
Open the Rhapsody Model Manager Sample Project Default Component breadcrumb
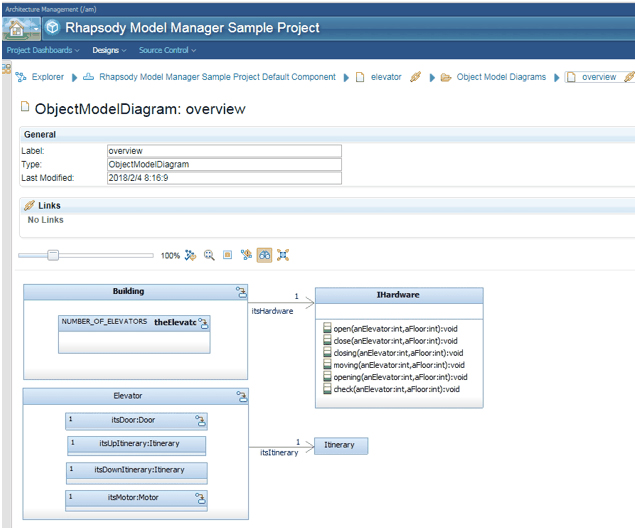[x=217, y=77]
